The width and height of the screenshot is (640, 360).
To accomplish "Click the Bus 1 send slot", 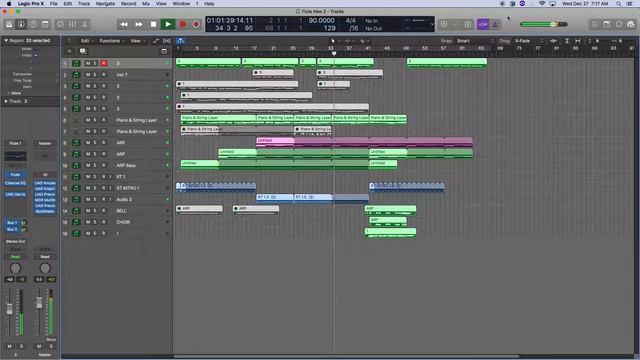I will point(12,223).
